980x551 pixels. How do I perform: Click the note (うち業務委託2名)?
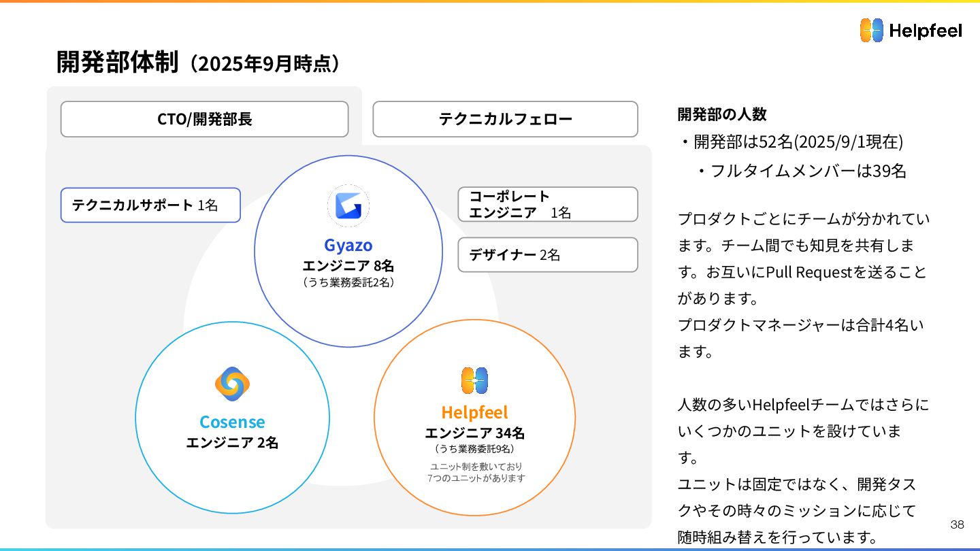(x=348, y=282)
